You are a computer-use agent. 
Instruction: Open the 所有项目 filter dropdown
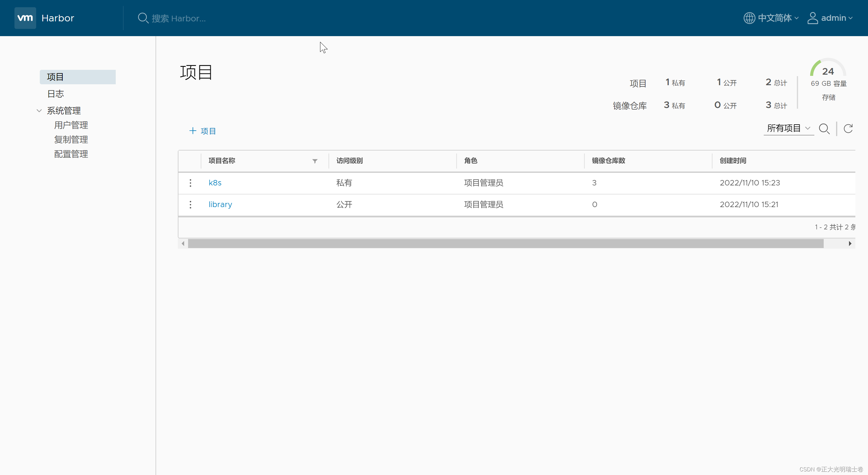coord(788,128)
